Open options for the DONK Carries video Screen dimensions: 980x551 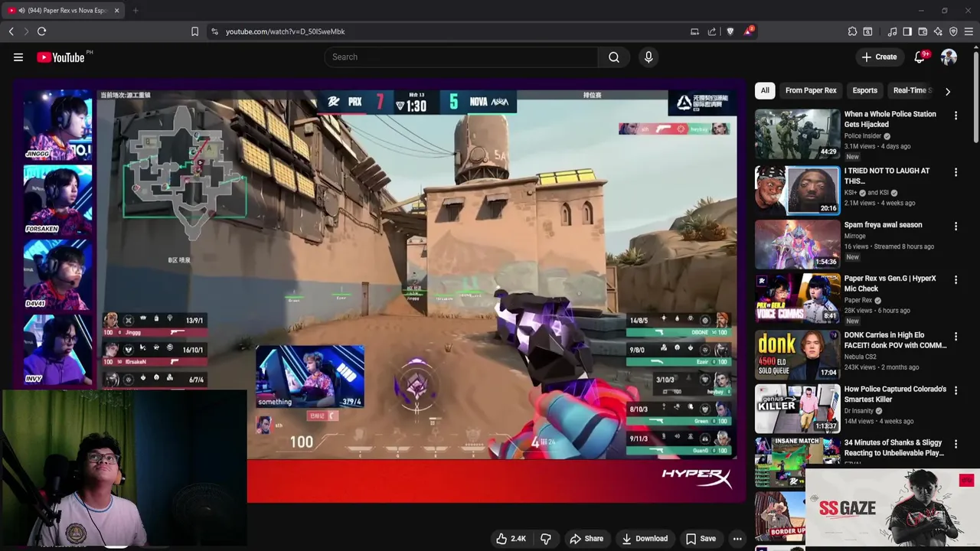(955, 337)
